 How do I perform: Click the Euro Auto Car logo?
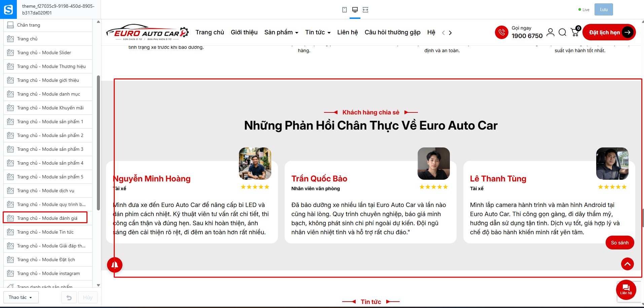147,32
